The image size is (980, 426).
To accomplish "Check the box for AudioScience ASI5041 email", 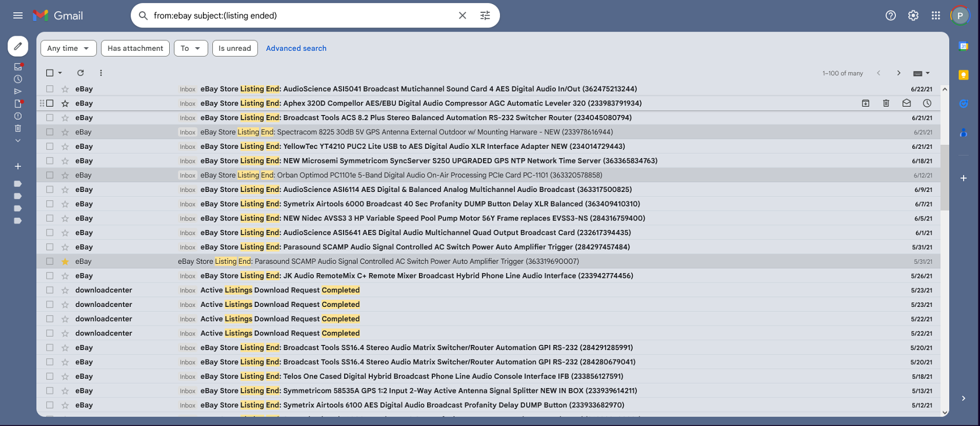I will pos(50,89).
